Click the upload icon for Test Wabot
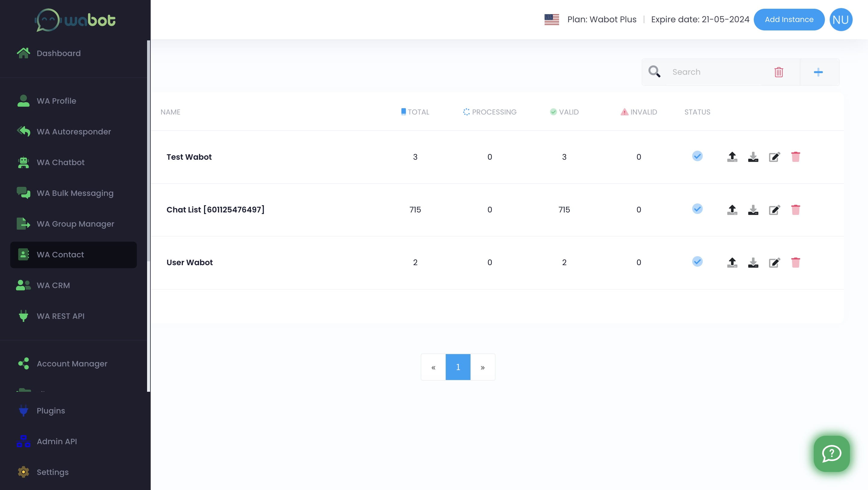The height and width of the screenshot is (490, 868). (x=732, y=156)
